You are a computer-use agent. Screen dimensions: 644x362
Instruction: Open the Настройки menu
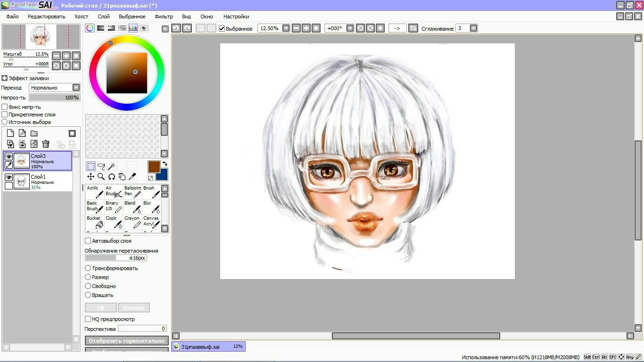[236, 16]
